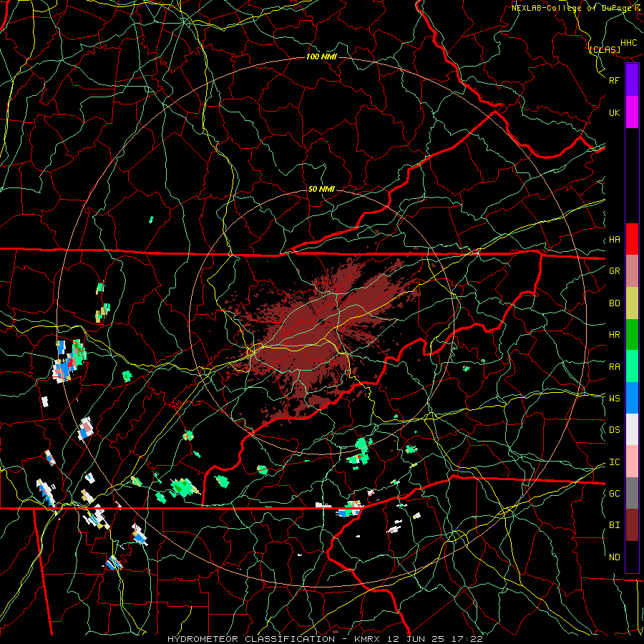Viewport: 644px width, 644px height.
Task: Select the salmon GR legend swatch
Action: pos(632,271)
